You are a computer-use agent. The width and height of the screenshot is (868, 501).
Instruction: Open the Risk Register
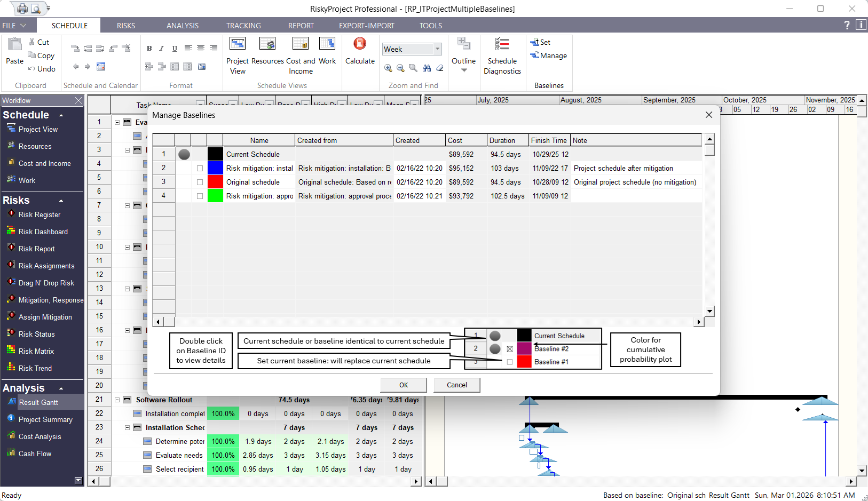click(39, 214)
